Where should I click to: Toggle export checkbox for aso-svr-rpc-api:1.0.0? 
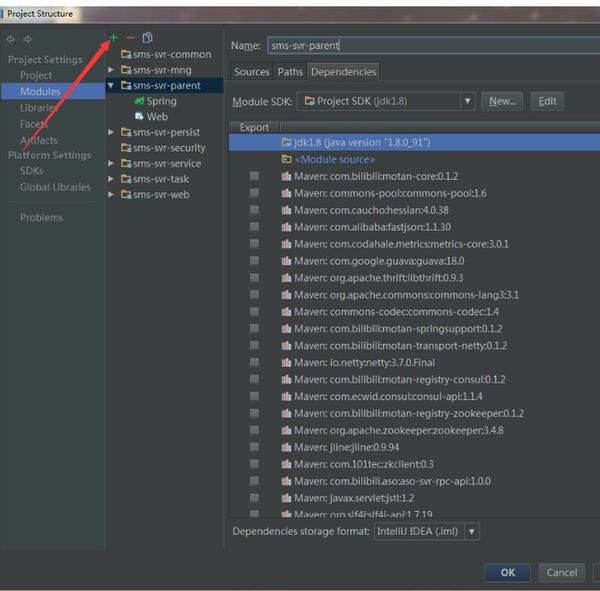point(254,480)
